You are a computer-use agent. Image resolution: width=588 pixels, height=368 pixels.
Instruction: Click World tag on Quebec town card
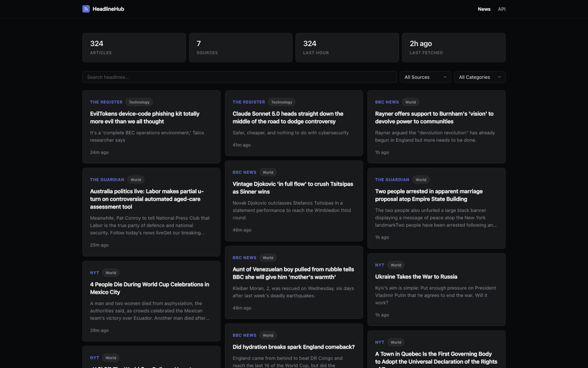tap(396, 342)
